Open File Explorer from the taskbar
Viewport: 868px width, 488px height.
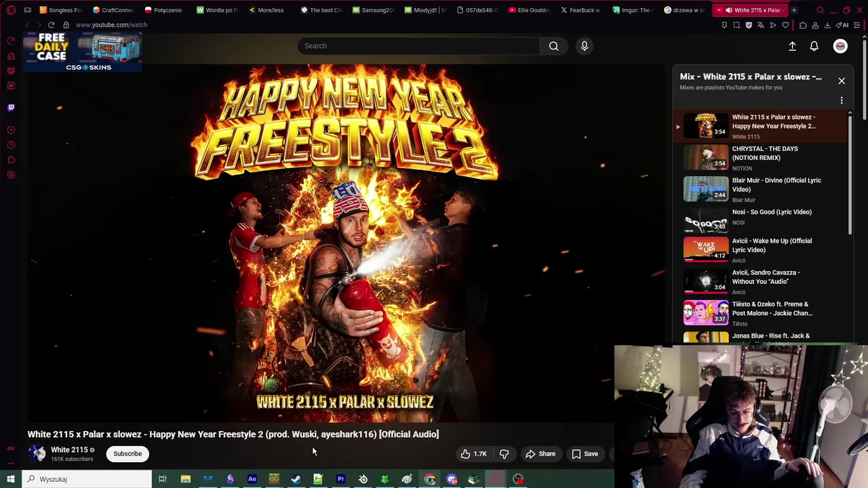click(x=185, y=479)
